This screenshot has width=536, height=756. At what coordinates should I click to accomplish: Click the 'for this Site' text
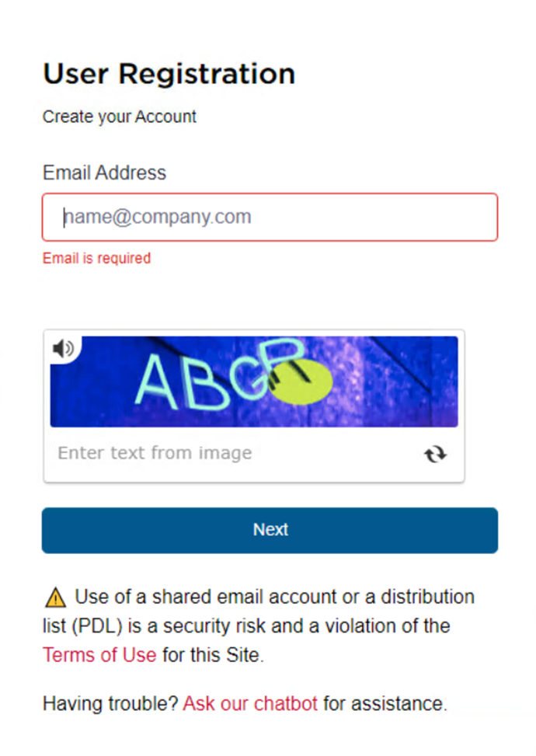pyautogui.click(x=213, y=655)
